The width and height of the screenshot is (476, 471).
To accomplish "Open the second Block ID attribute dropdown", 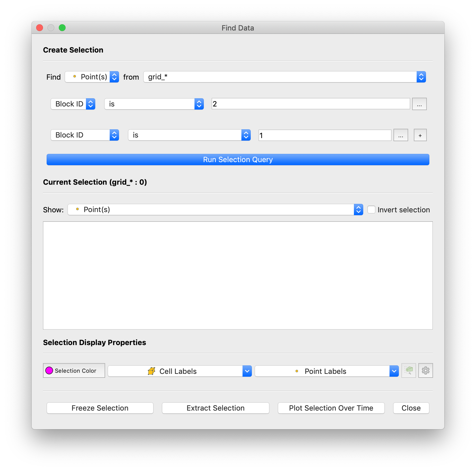I will pos(85,135).
